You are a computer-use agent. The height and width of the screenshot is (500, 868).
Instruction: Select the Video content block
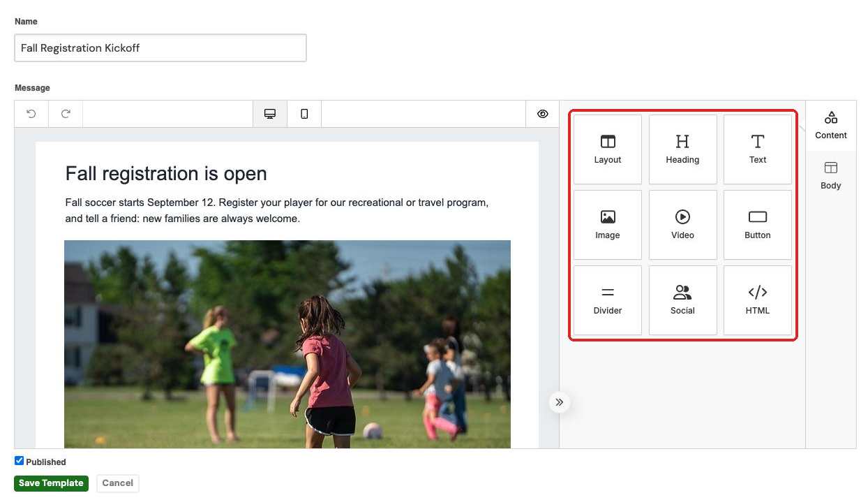[x=682, y=225]
